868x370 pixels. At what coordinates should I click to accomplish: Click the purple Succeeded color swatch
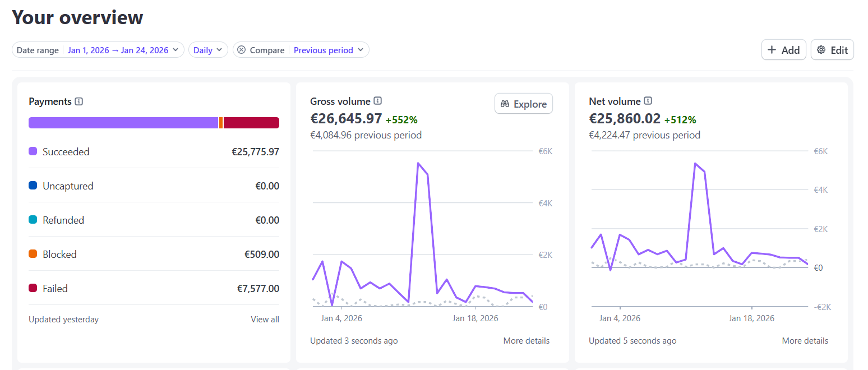tap(33, 151)
